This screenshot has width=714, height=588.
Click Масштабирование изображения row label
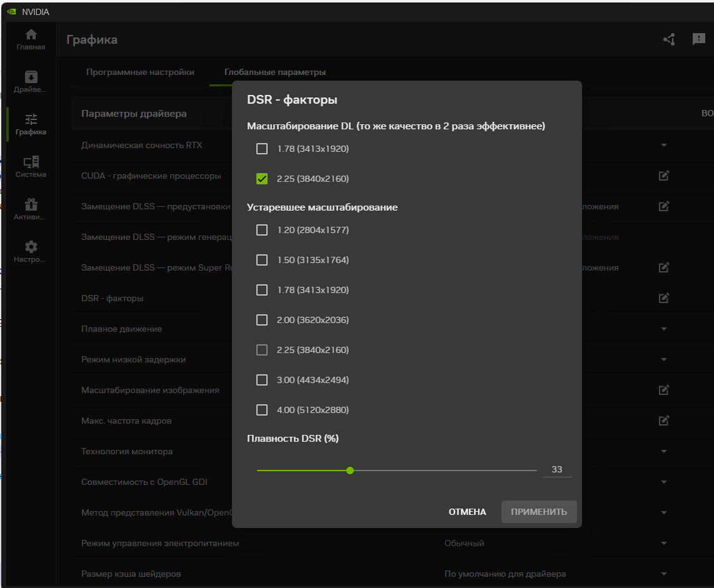(x=150, y=390)
